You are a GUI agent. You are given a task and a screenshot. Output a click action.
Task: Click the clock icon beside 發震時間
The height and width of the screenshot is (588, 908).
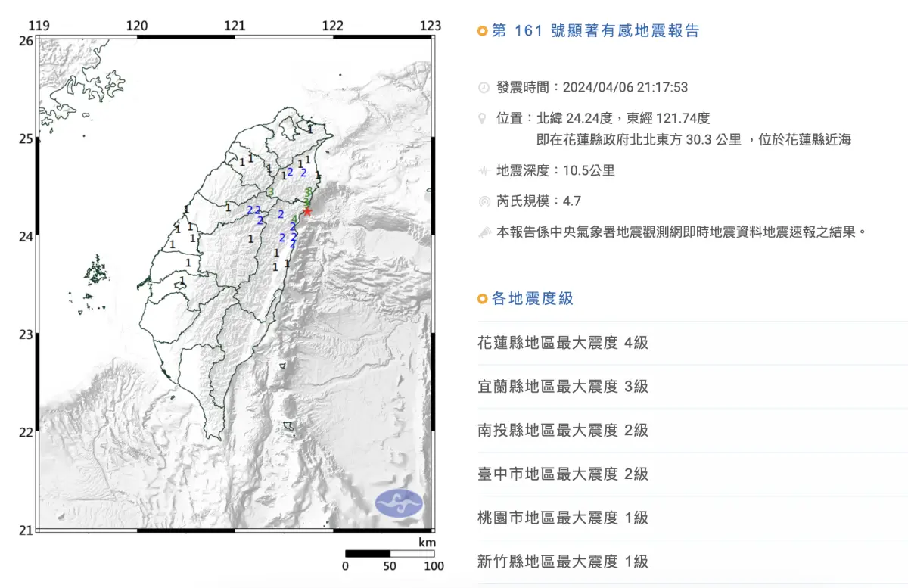point(484,88)
